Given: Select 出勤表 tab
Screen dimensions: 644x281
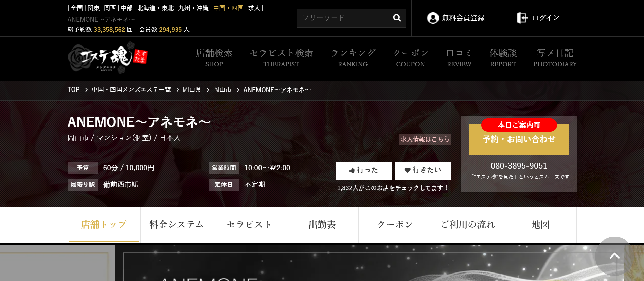Looking at the screenshot, I should click(x=322, y=225).
